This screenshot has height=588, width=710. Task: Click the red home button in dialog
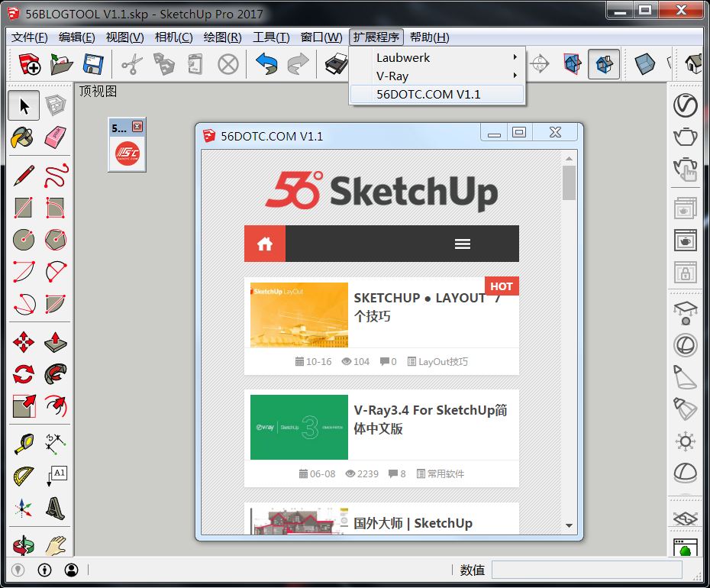pos(264,243)
